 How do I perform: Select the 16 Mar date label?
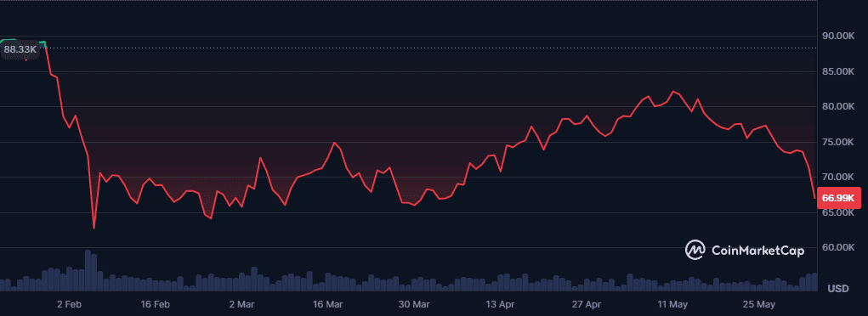pos(327,305)
